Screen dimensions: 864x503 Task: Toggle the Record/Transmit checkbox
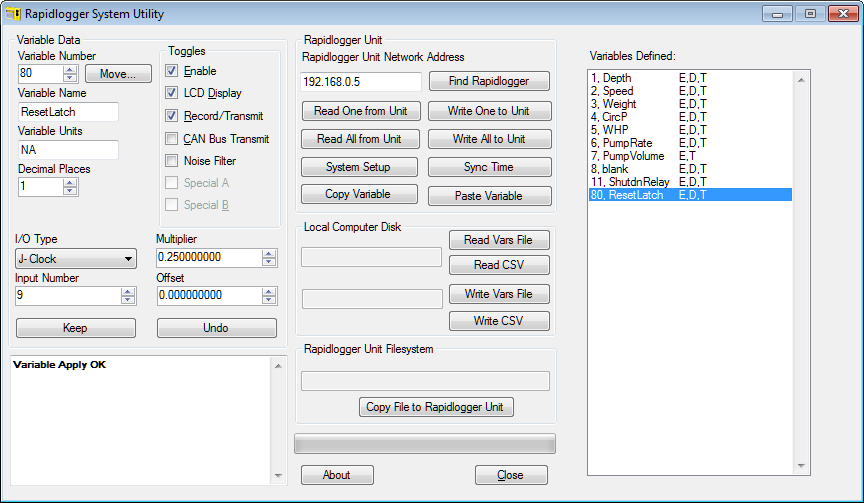point(171,116)
